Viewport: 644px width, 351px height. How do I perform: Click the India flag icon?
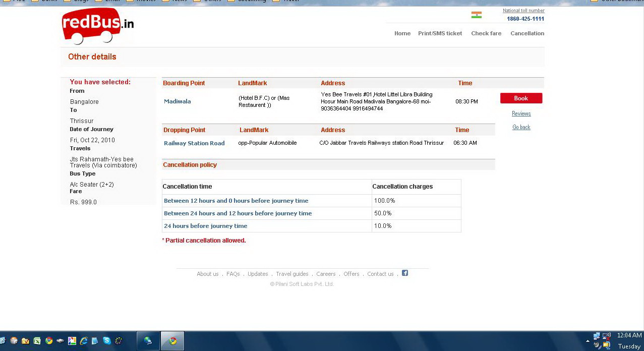click(x=476, y=15)
